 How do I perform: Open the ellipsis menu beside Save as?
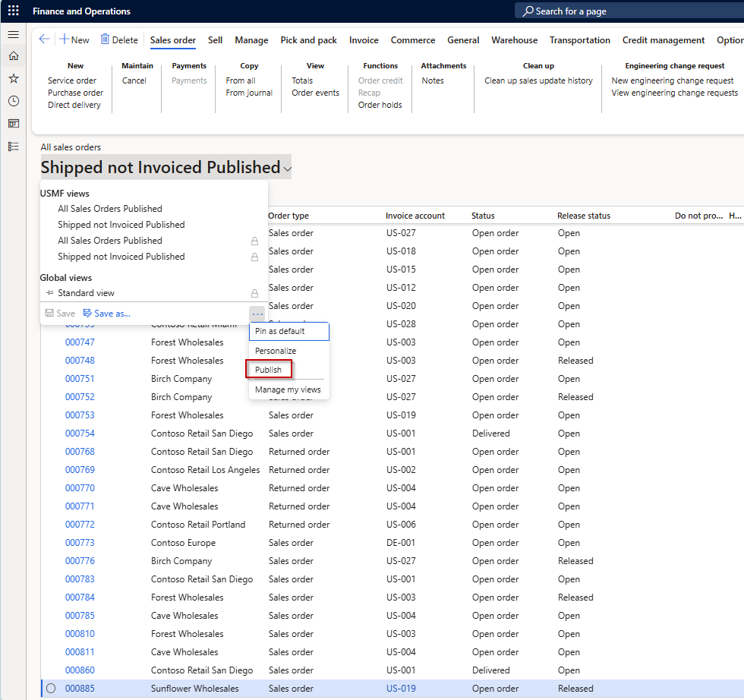point(257,313)
